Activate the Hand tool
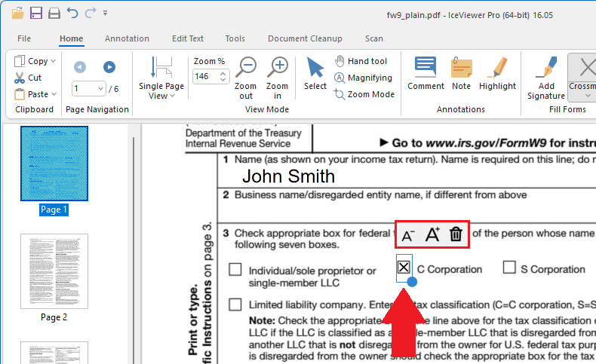 pyautogui.click(x=361, y=61)
